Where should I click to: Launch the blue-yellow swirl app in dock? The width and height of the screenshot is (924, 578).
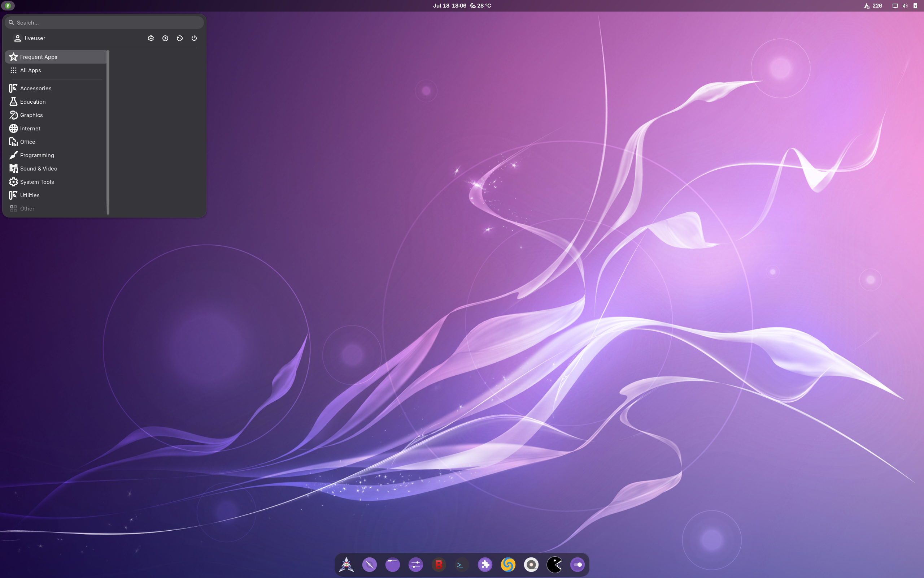click(x=508, y=564)
